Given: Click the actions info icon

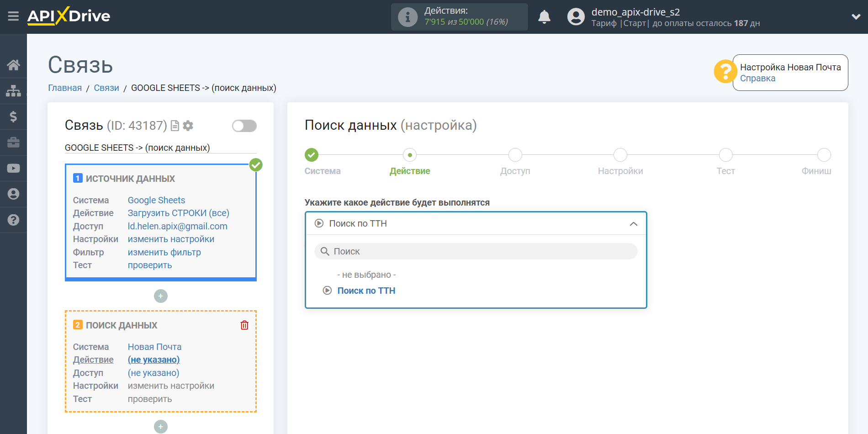Looking at the screenshot, I should pos(408,17).
